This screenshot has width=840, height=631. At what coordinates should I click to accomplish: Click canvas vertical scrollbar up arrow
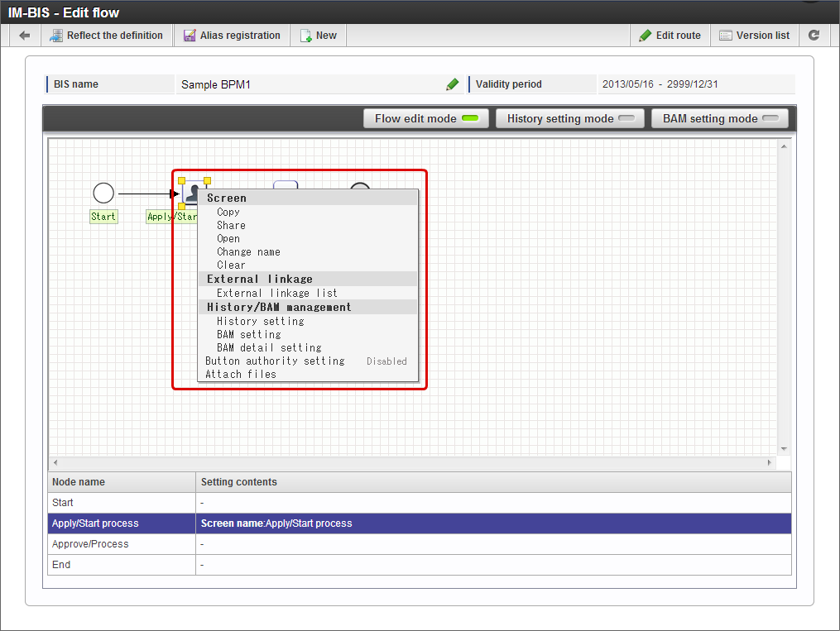coord(784,146)
